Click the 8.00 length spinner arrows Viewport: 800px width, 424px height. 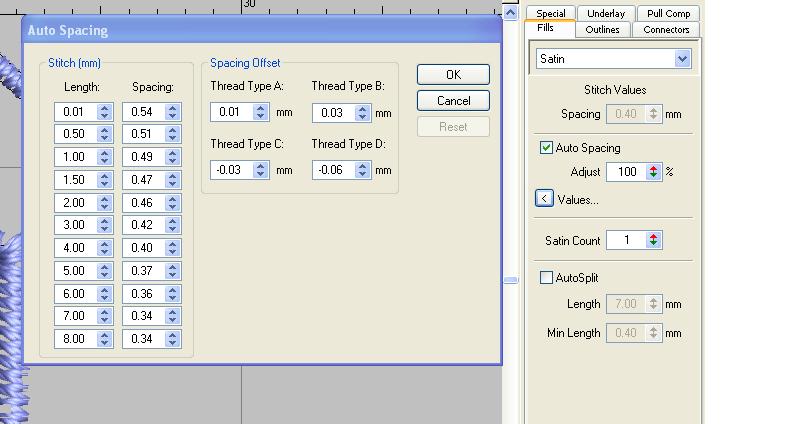click(x=105, y=340)
